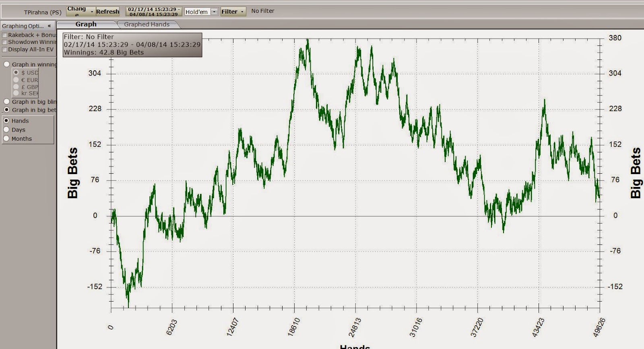This screenshot has height=349, width=644.
Task: Click the left Big Bets axis title
Action: coord(73,173)
